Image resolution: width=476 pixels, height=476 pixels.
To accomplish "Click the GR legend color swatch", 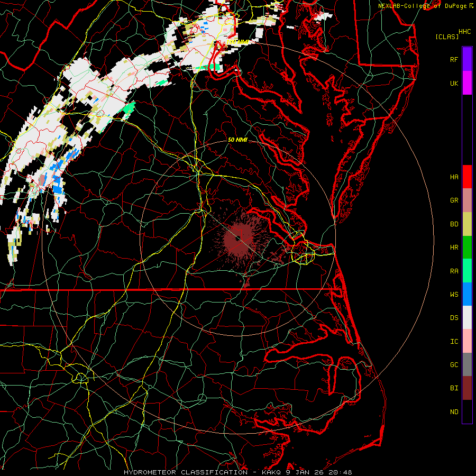I will (x=467, y=200).
